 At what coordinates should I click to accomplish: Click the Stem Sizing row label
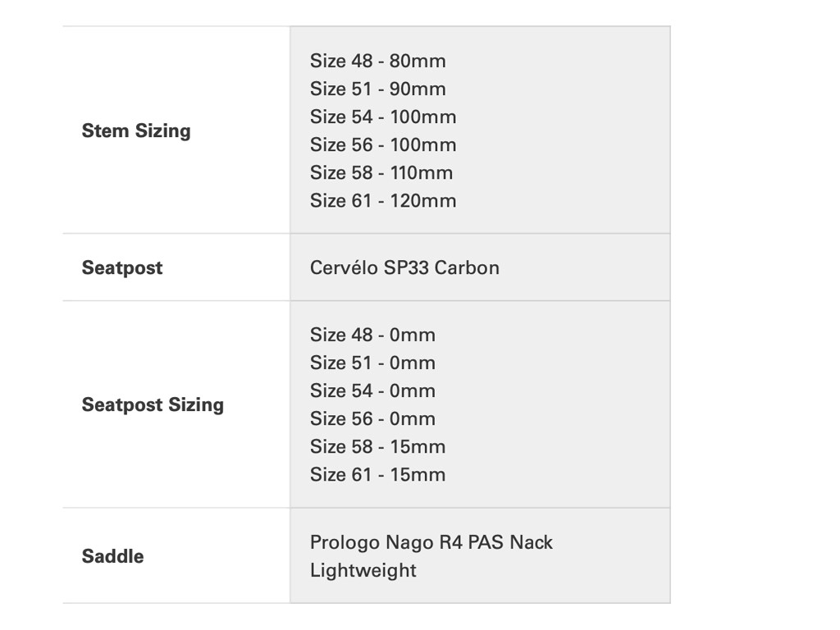(136, 131)
